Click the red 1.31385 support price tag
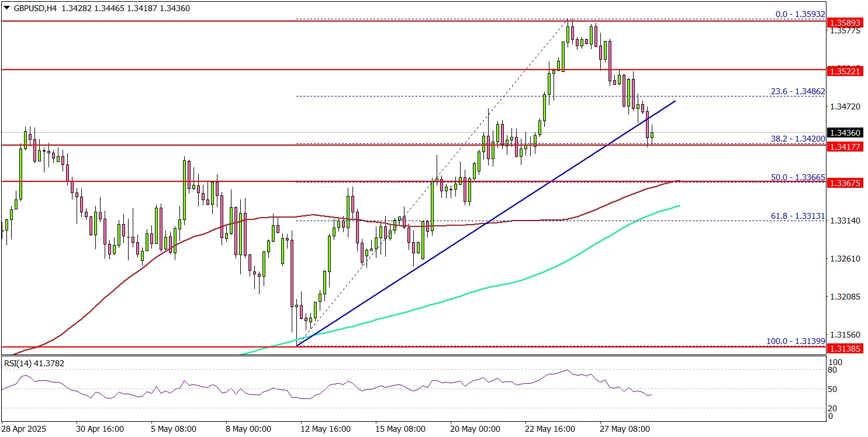This screenshot has width=868, height=437. click(x=844, y=349)
